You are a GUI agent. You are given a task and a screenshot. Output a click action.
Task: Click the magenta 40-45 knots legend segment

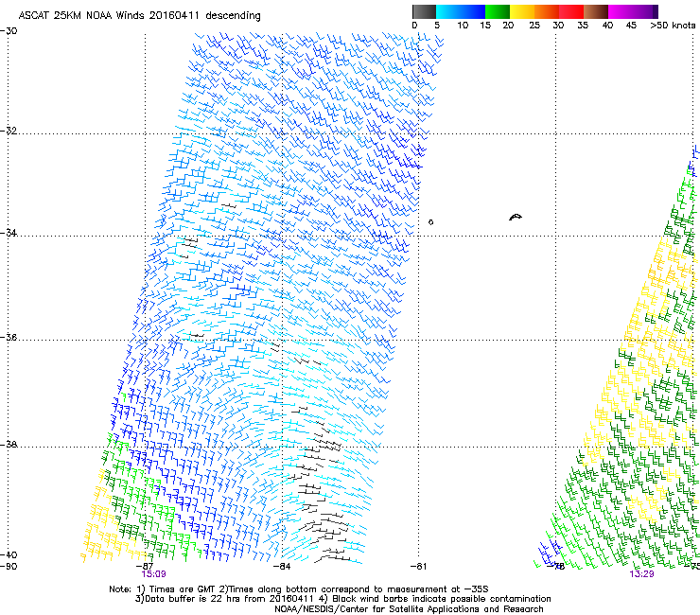coord(621,11)
